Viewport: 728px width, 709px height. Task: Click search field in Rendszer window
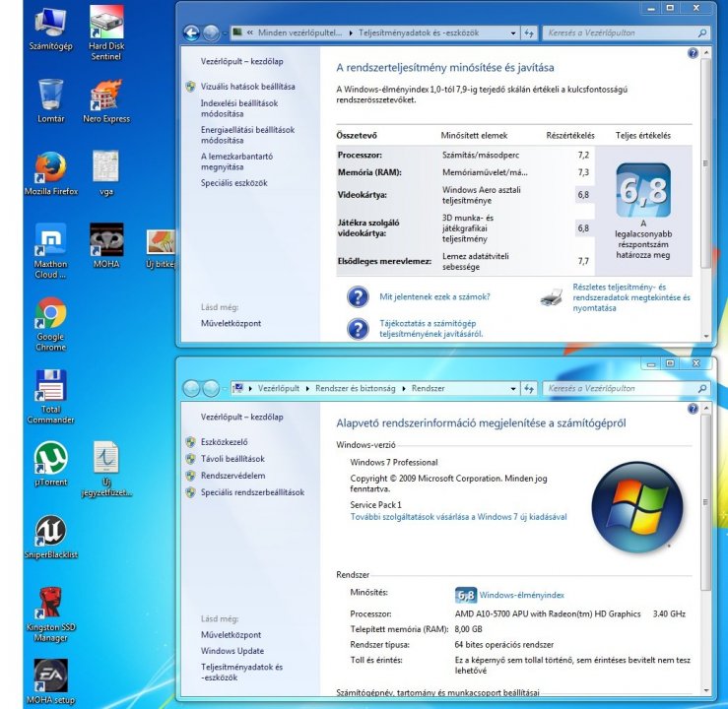pos(626,388)
